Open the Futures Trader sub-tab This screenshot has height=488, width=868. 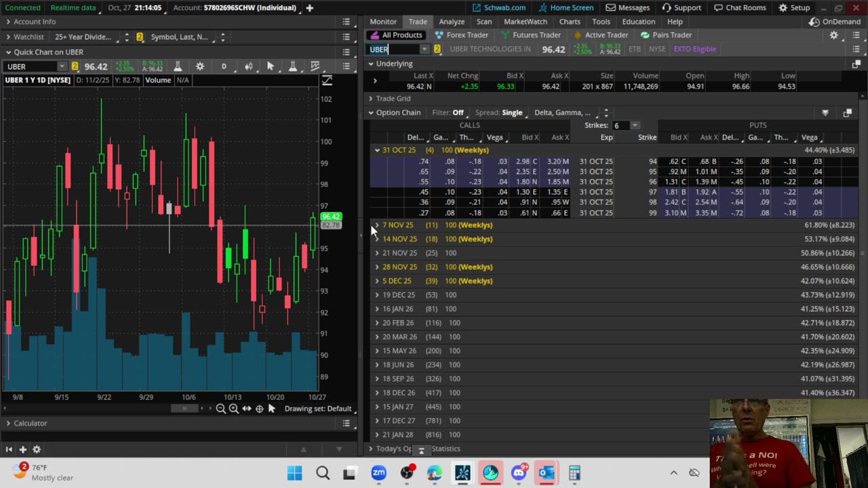[x=531, y=35]
